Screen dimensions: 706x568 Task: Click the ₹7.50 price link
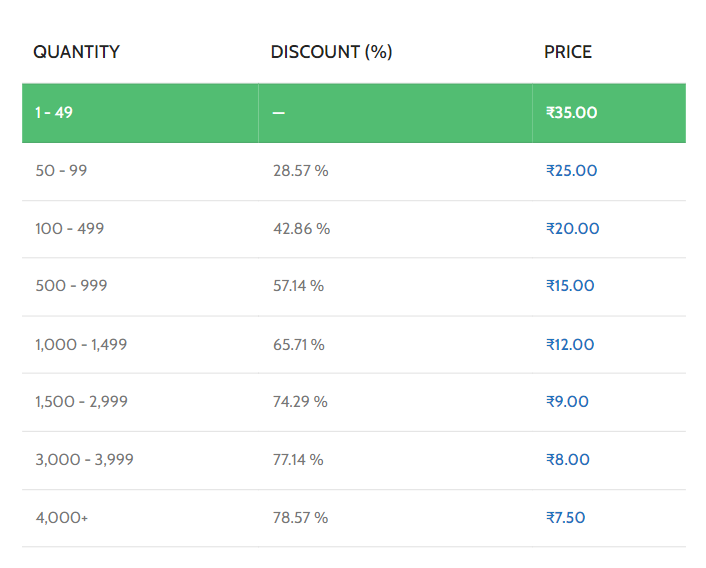click(x=566, y=518)
